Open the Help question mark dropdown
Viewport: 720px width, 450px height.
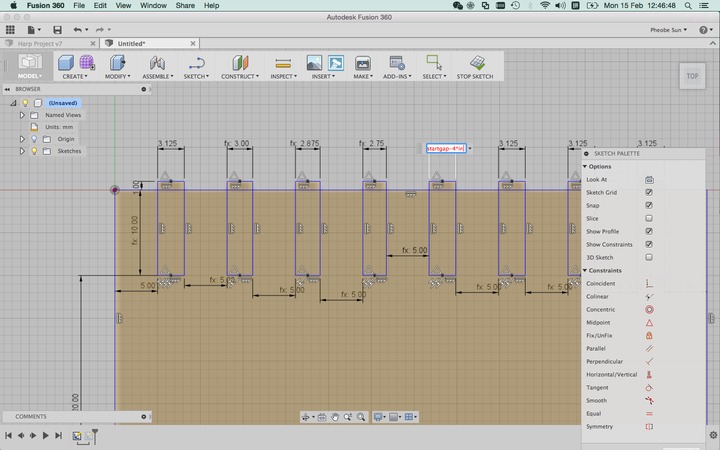click(x=705, y=30)
